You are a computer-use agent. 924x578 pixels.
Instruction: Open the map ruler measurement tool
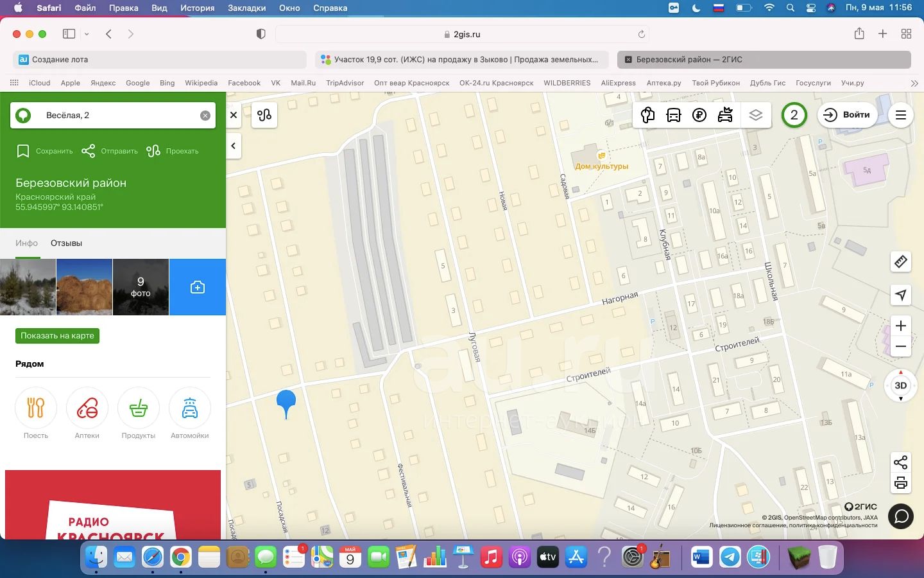901,261
